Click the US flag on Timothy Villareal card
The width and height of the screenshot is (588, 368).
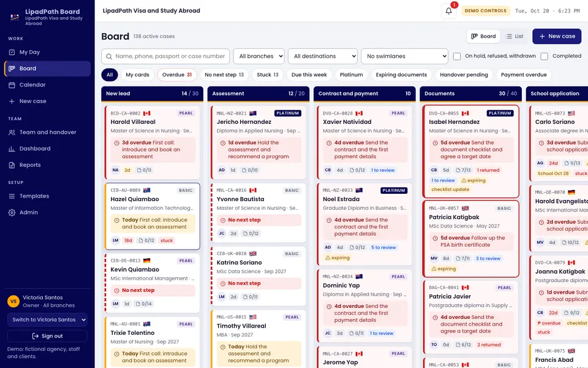253,317
